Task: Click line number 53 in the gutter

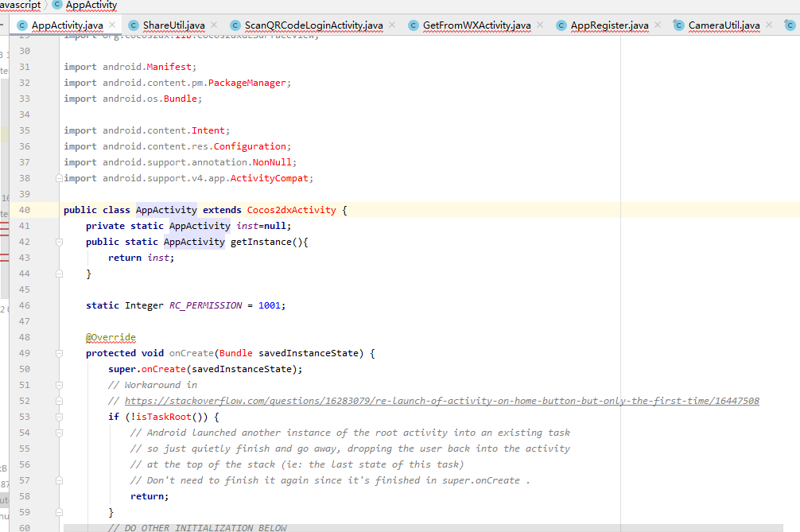Action: pyautogui.click(x=25, y=417)
